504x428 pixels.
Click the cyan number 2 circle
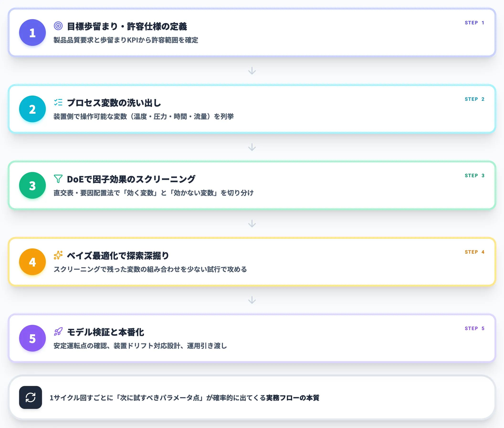(32, 109)
